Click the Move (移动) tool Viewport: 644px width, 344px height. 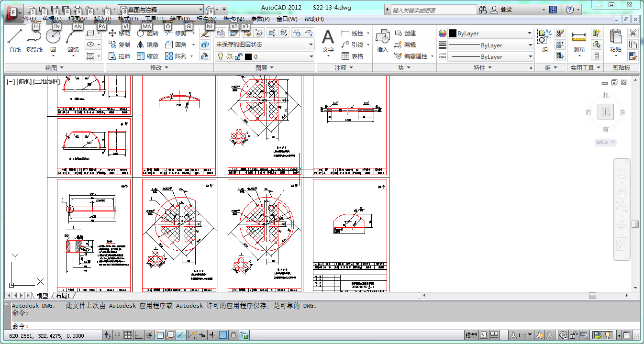(119, 33)
